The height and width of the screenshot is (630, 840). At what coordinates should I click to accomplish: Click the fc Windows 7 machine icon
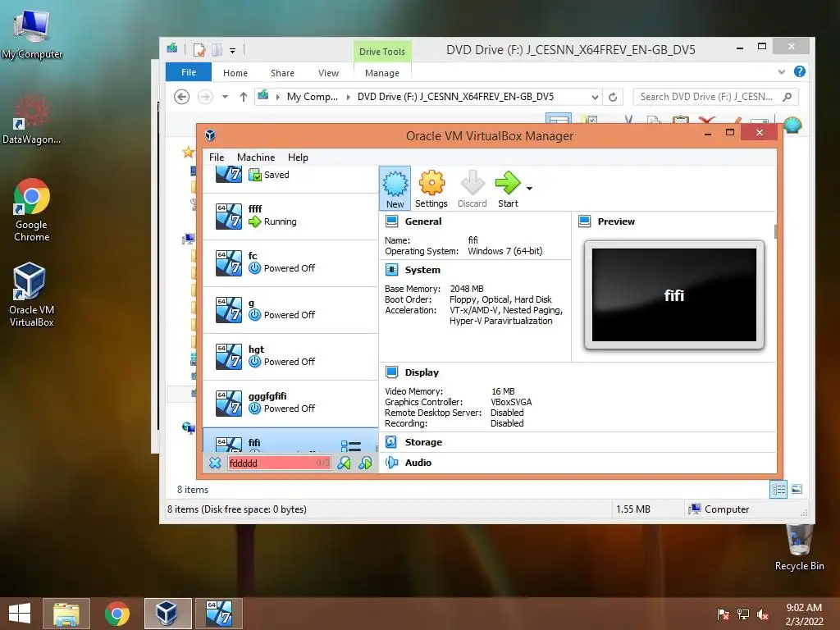click(x=229, y=263)
